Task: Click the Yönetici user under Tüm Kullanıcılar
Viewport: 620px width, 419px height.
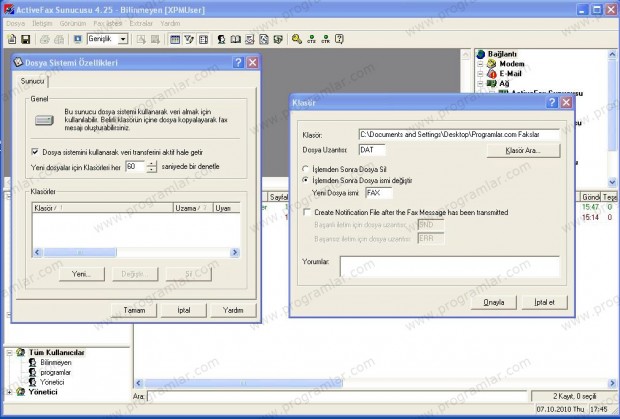Action: tap(51, 382)
